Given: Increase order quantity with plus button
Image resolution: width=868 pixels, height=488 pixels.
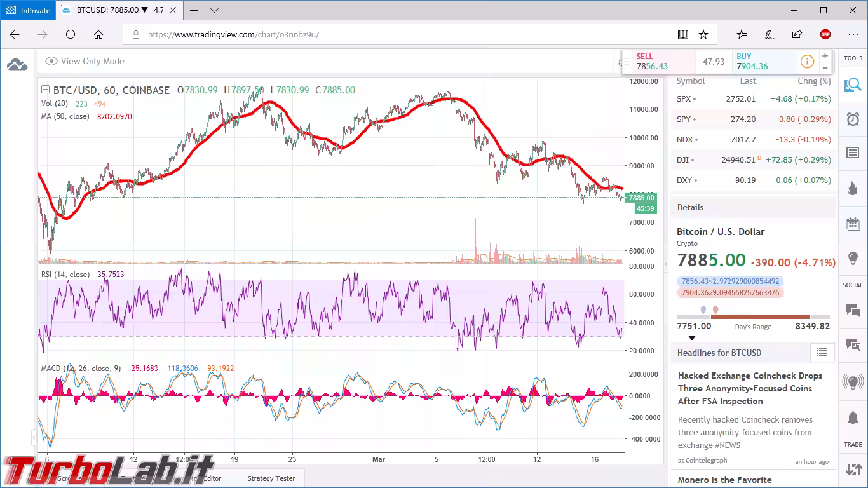Looking at the screenshot, I should click(x=825, y=56).
